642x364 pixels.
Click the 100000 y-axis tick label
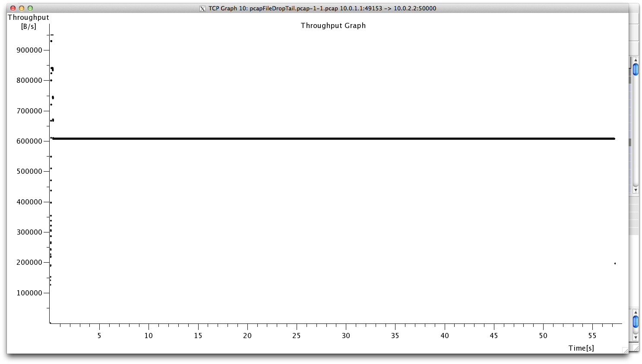[29, 293]
